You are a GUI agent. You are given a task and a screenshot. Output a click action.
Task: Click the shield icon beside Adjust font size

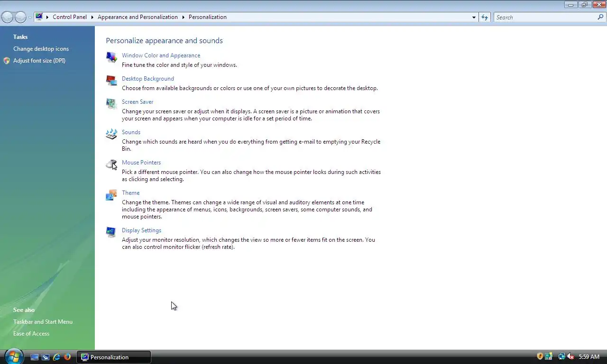(7, 61)
